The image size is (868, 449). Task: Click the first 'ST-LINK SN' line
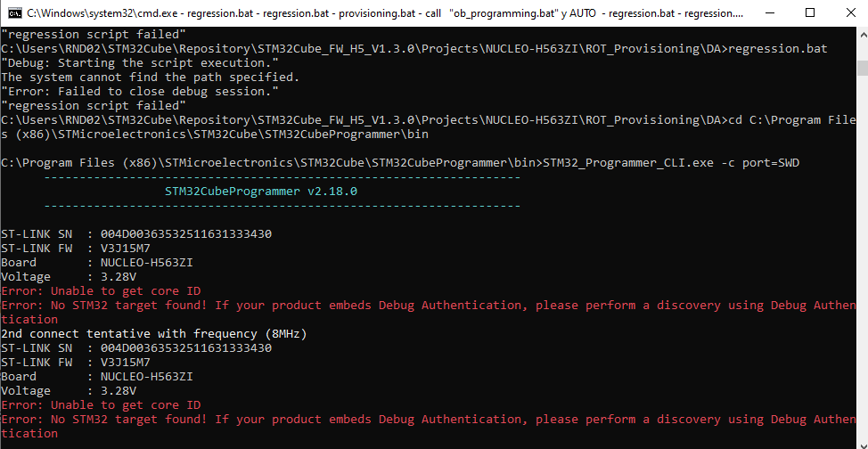136,234
